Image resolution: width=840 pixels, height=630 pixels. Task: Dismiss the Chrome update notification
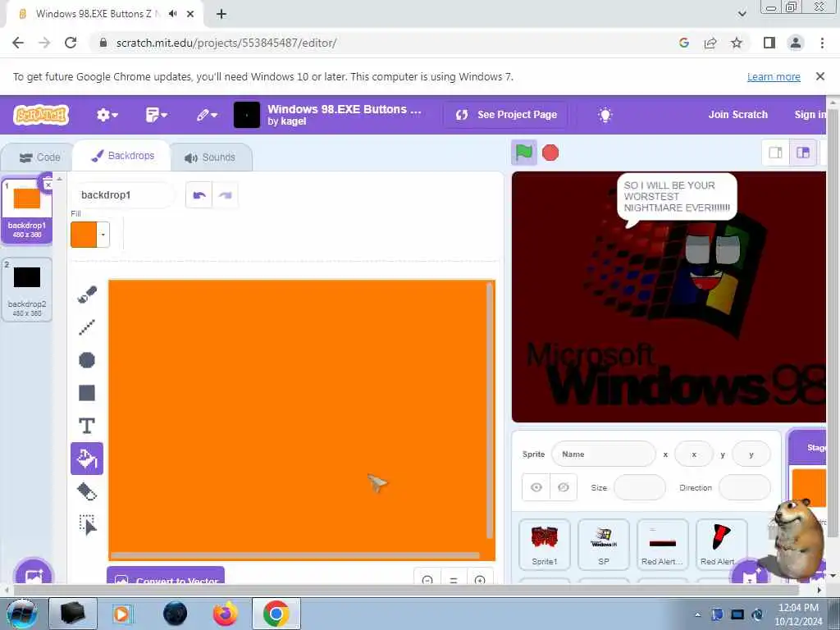[x=819, y=76]
